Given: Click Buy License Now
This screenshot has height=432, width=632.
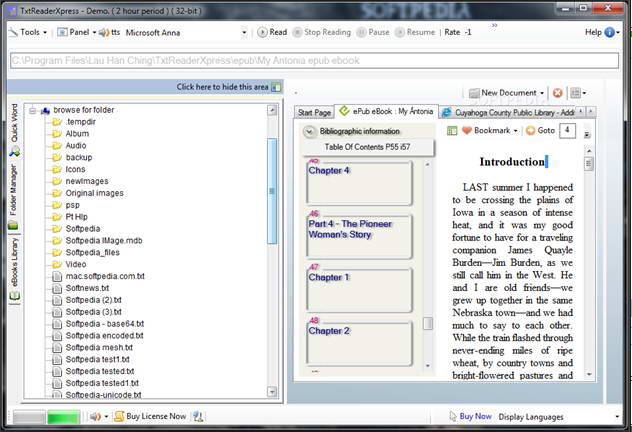Looking at the screenshot, I should pos(151,416).
